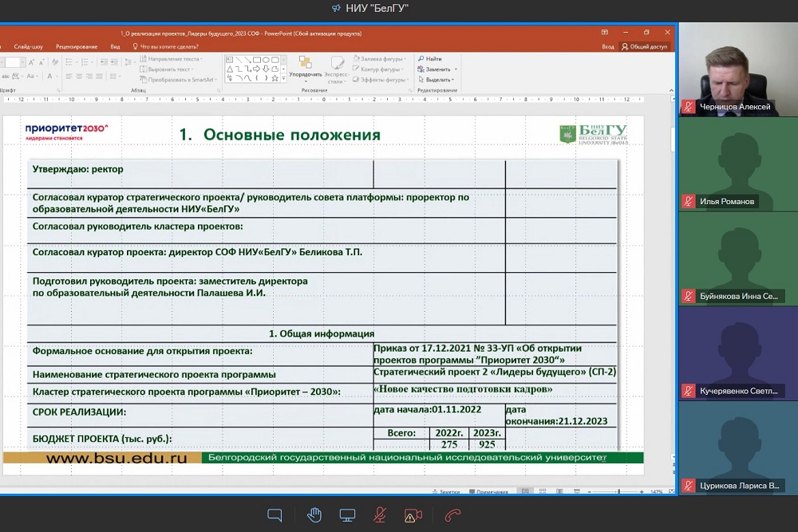
Task: Start slide show from status bar icon
Action: 577,491
